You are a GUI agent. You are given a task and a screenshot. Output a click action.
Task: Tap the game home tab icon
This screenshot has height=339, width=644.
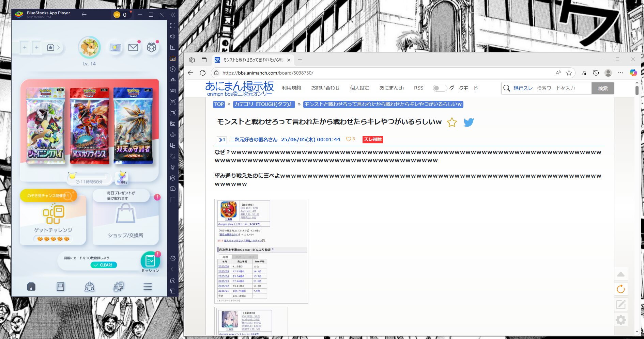[31, 287]
